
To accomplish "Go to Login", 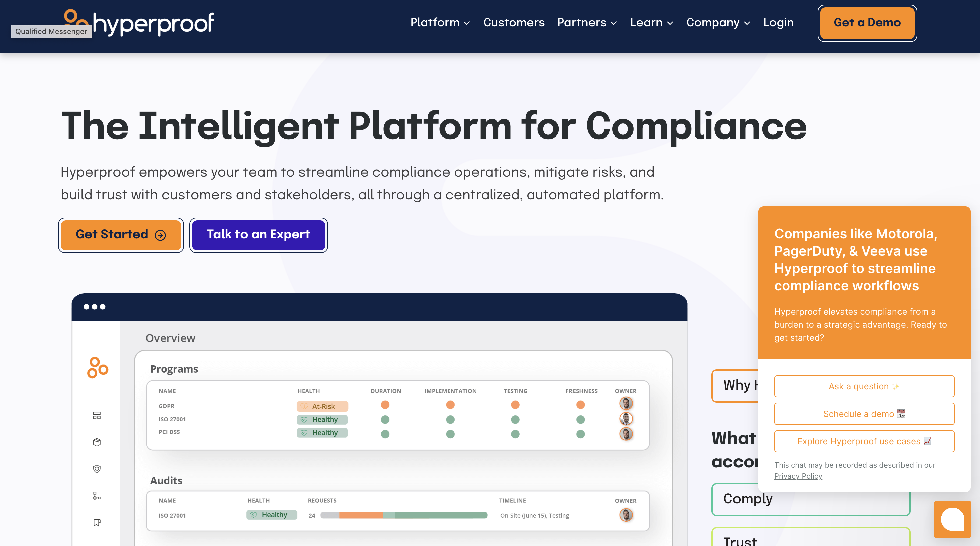I will point(778,22).
